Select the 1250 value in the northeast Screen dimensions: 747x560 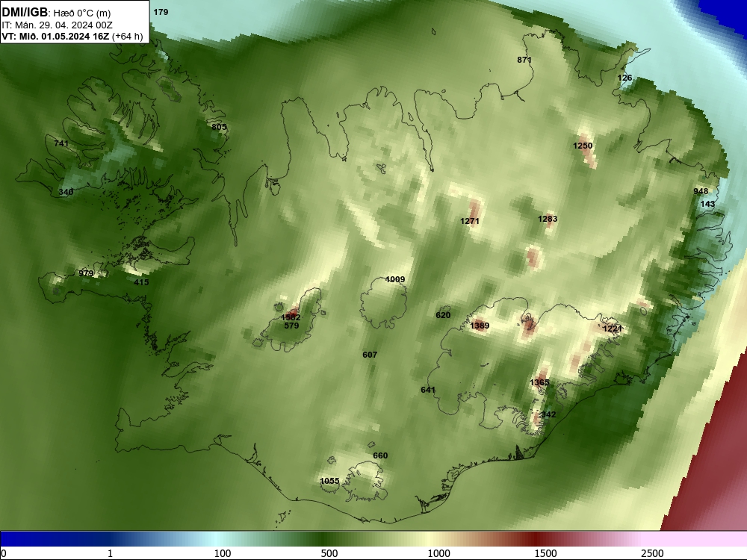click(583, 146)
